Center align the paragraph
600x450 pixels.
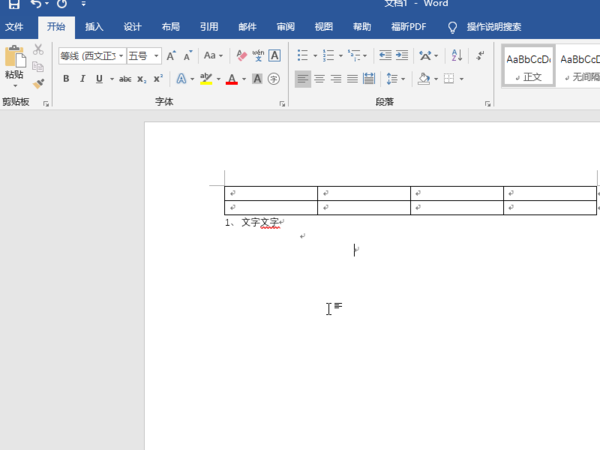320,79
